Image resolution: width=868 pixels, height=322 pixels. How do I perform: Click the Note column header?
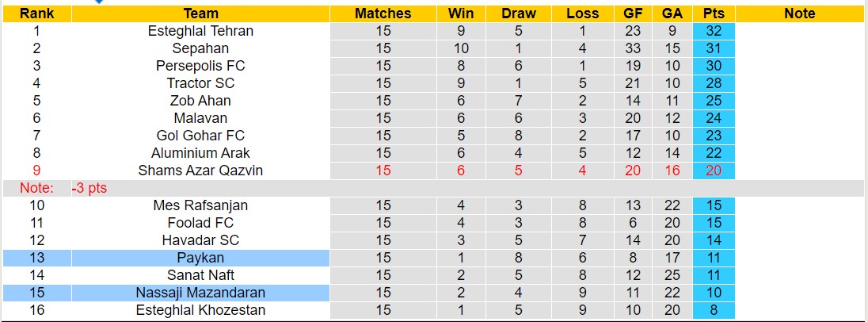(800, 13)
